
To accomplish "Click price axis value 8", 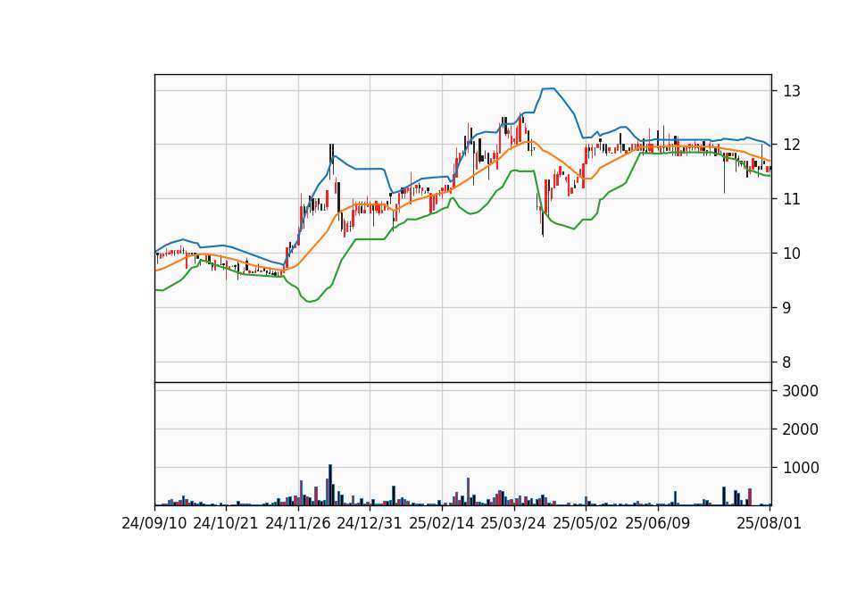I will 787,362.
